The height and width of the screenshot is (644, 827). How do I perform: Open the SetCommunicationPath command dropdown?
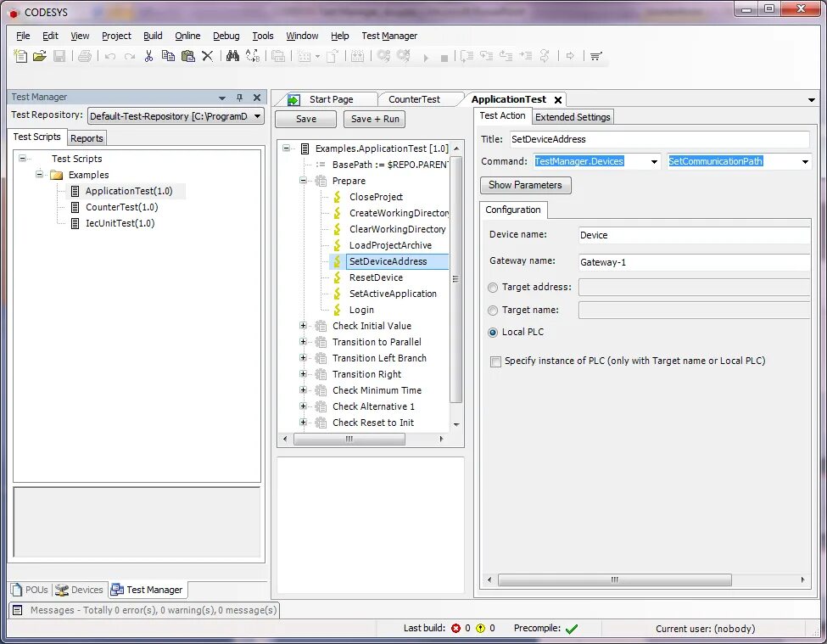click(x=805, y=162)
